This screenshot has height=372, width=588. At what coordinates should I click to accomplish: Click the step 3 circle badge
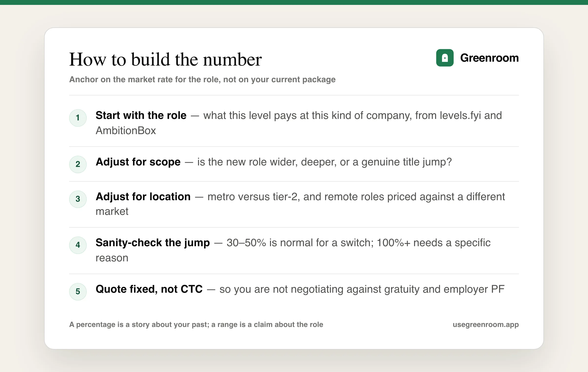click(x=78, y=199)
